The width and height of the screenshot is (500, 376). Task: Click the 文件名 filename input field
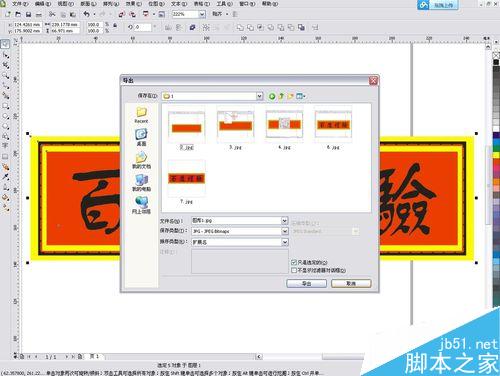click(x=236, y=221)
